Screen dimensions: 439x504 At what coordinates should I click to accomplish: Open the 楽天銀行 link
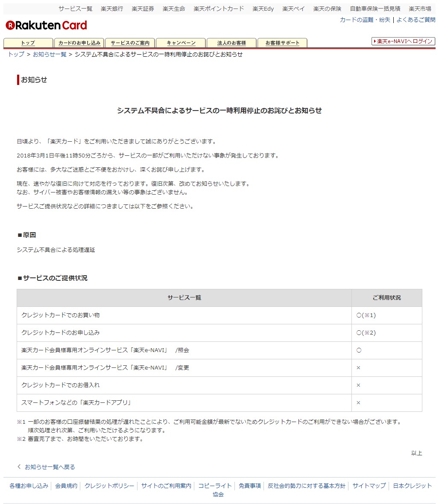point(111,9)
